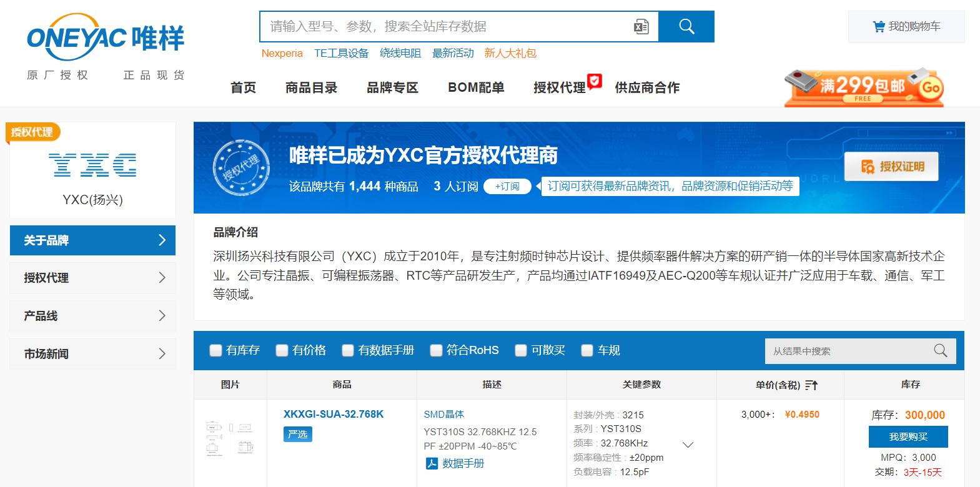Click the ¥0.4950 price value
980x487 pixels.
pos(802,415)
